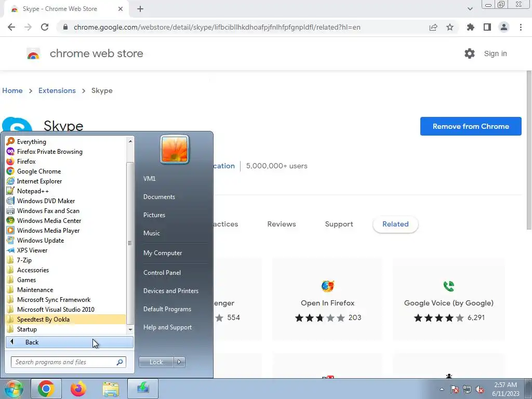Open Control Panel
This screenshot has height=399, width=532.
[162, 272]
